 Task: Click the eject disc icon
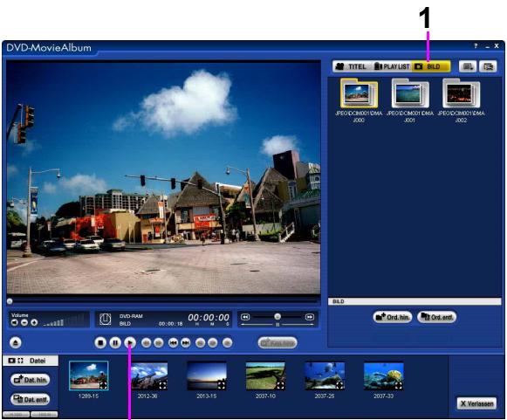pos(16,342)
